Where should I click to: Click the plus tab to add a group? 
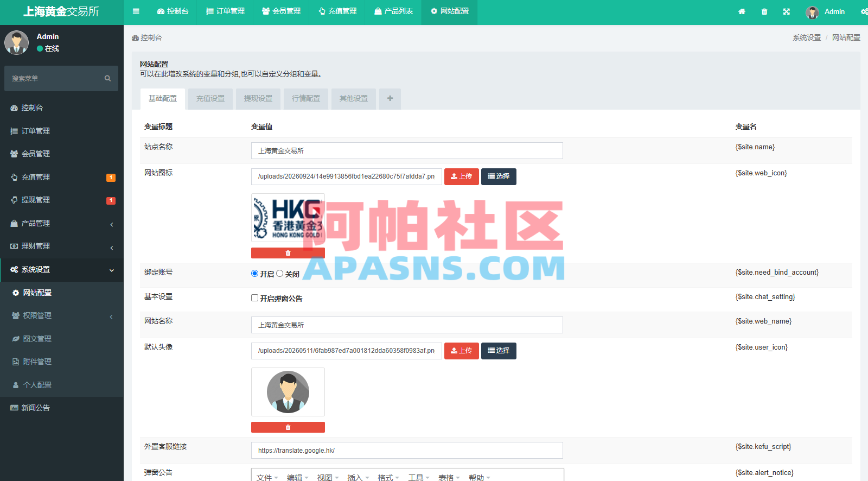pyautogui.click(x=390, y=99)
